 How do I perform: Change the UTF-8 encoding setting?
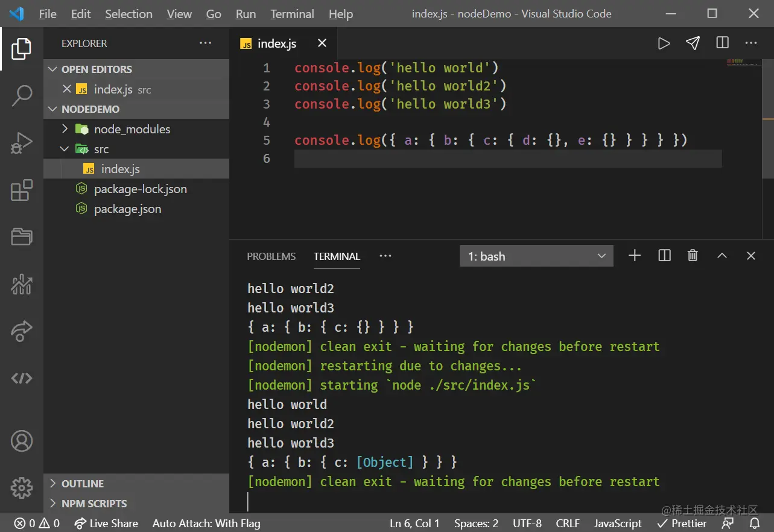[527, 523]
